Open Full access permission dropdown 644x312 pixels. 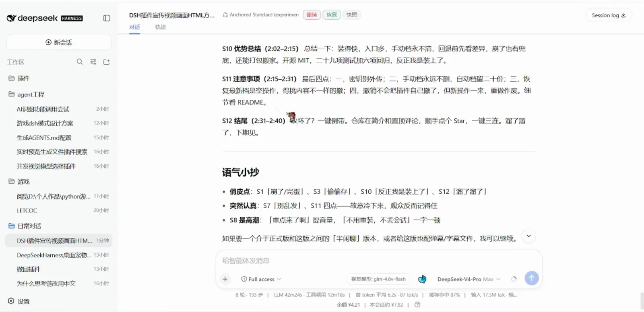pos(261,279)
